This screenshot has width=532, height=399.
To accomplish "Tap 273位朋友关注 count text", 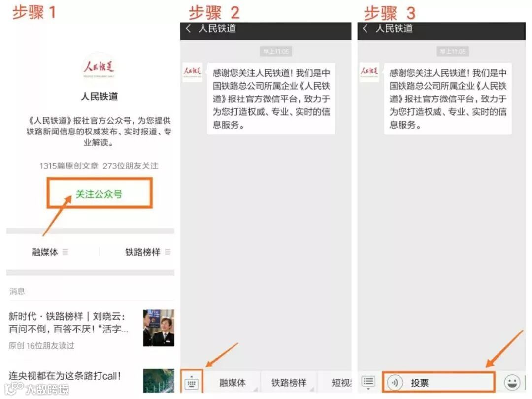I will pos(131,166).
